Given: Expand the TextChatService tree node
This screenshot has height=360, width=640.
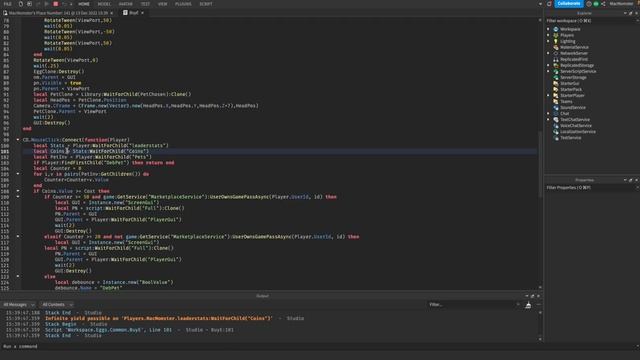Looking at the screenshot, I should point(548,120).
